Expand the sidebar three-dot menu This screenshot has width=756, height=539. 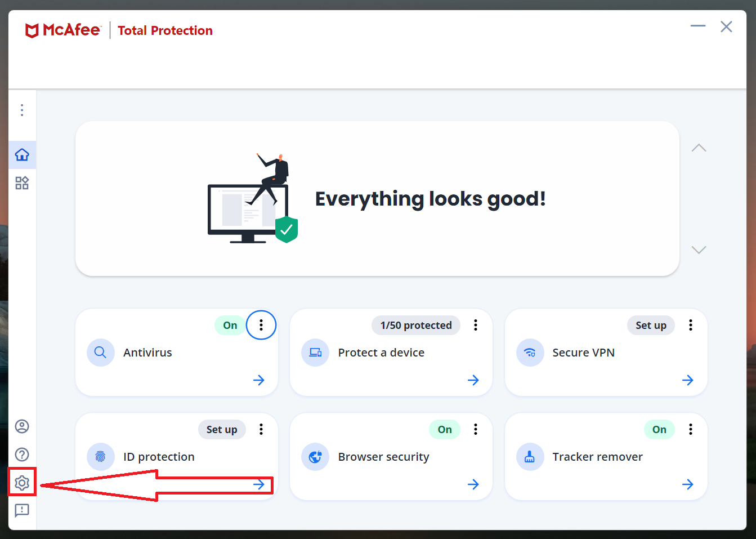(22, 110)
